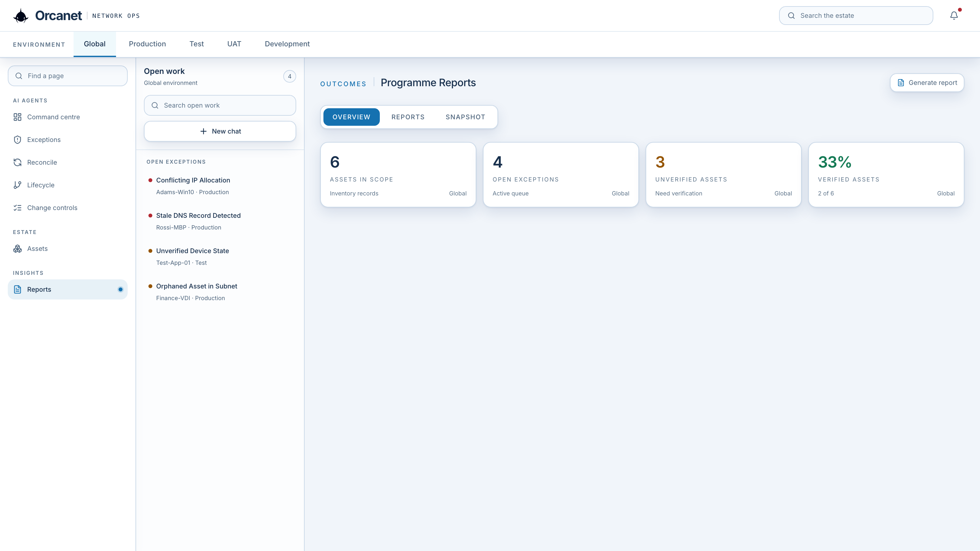Screen dimensions: 980x551
Task: Focus the Search open work field
Action: tap(220, 105)
